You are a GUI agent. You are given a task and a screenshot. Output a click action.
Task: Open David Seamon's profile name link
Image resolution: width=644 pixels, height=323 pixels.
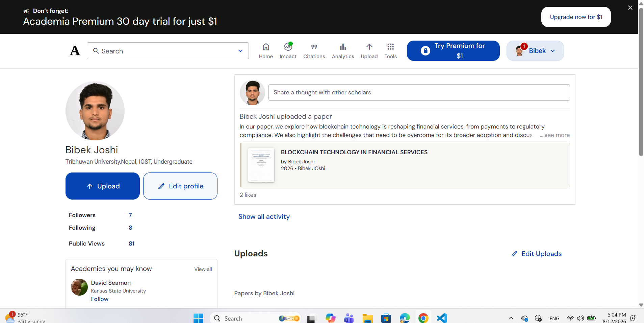111,283
